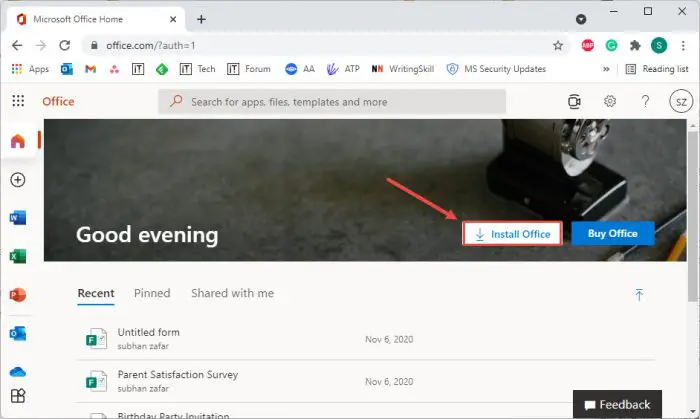Image resolution: width=700 pixels, height=419 pixels.
Task: Open PowerPoint from the sidebar
Action: pyautogui.click(x=18, y=295)
